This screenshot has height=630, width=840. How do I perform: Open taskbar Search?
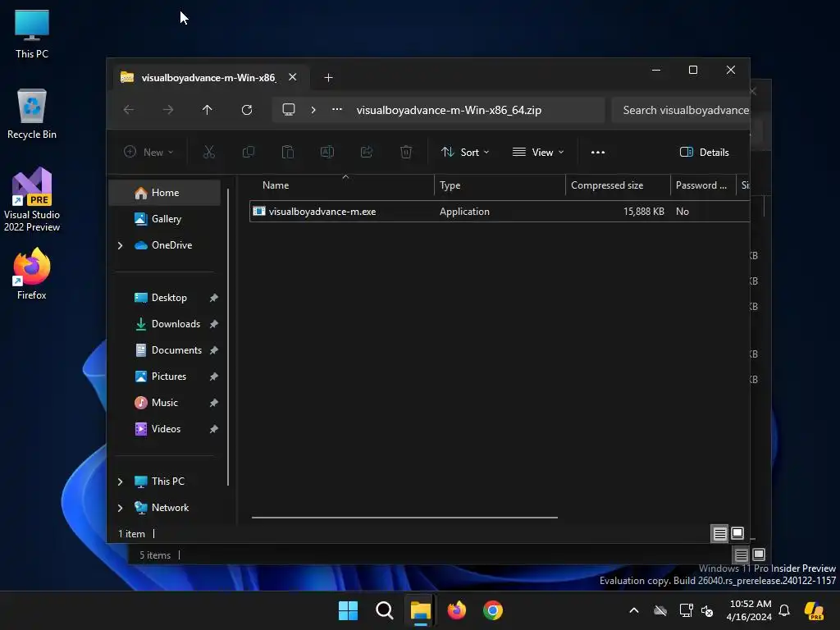385,610
